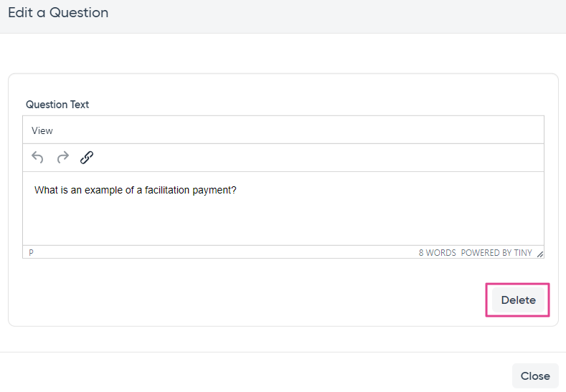
Task: Click inside the question text editor
Action: tap(283, 209)
